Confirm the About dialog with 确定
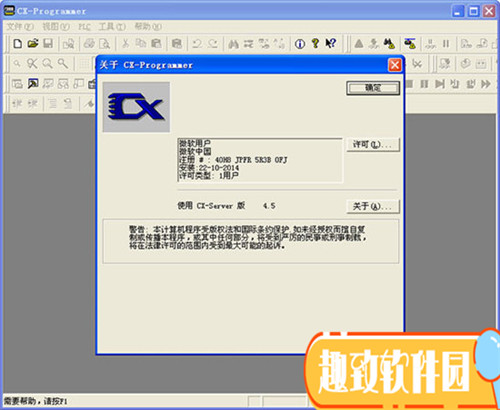Image resolution: width=500 pixels, height=410 pixels. 373,88
